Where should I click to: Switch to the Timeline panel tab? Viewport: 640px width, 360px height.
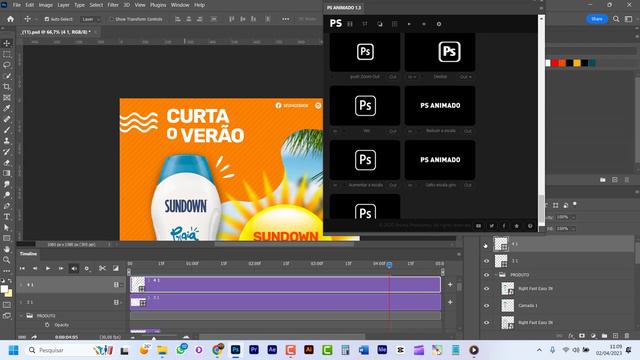click(28, 253)
